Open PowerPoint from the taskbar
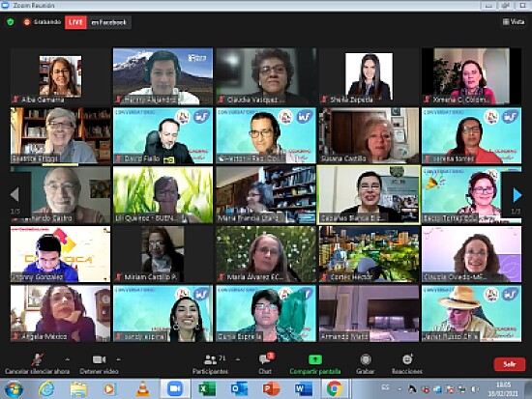This screenshot has width=532, height=399. coord(271,388)
